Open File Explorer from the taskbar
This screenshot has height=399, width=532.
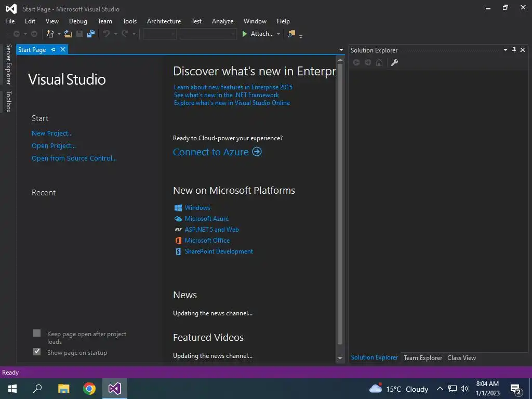point(63,389)
